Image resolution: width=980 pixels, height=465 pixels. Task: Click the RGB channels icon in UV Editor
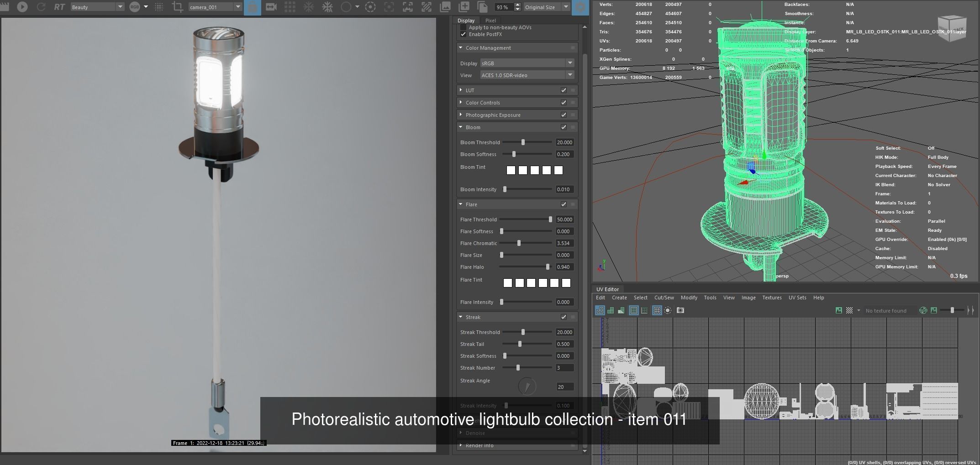click(x=923, y=310)
